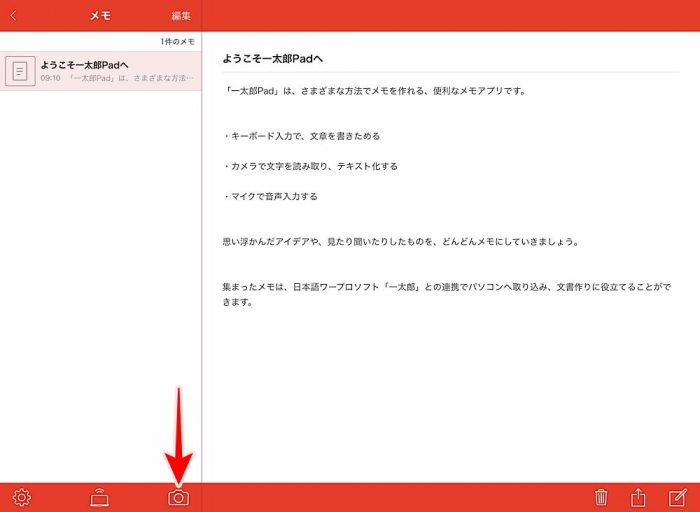This screenshot has width=700, height=512.
Task: Create new memo with compose icon
Action: click(x=677, y=497)
